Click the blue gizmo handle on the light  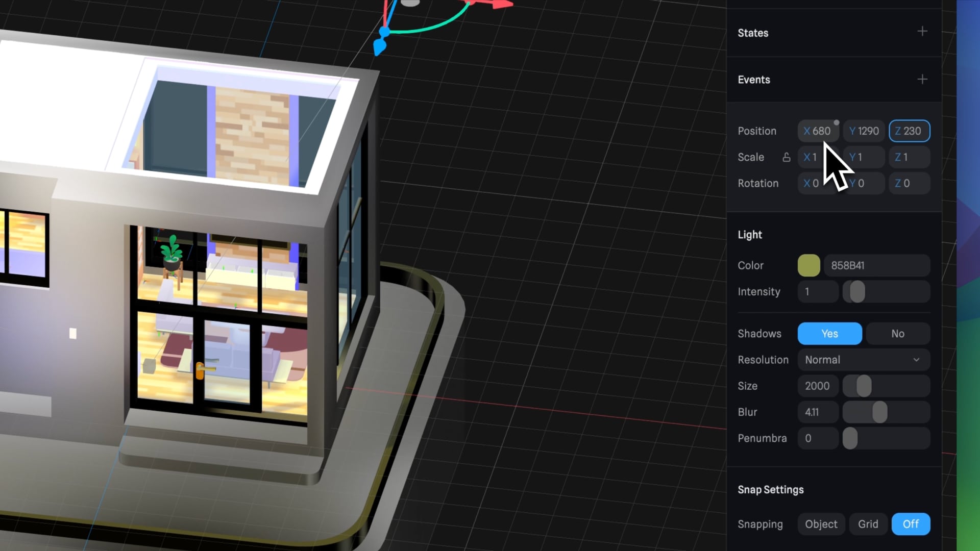(x=380, y=46)
